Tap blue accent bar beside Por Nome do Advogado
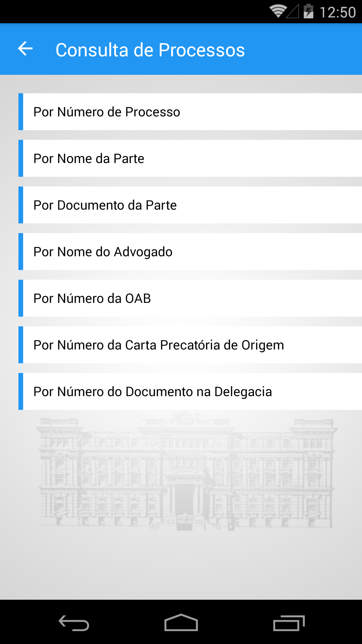This screenshot has height=644, width=362. coord(21,252)
